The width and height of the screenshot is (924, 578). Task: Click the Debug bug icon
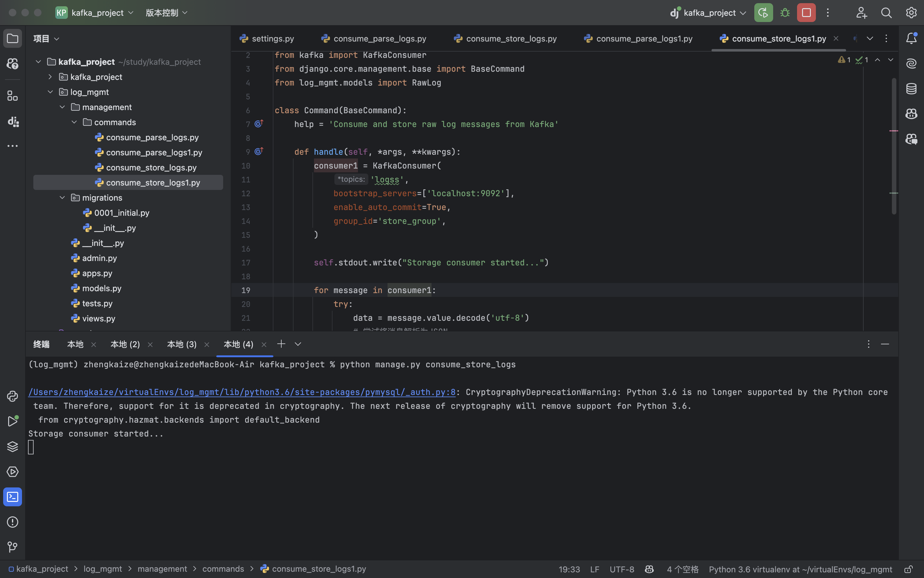click(x=784, y=13)
